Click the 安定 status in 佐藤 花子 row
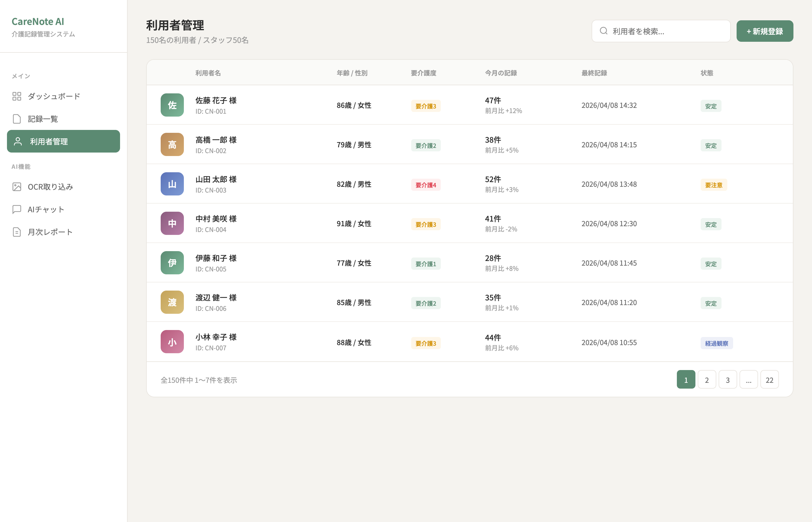The width and height of the screenshot is (812, 522). [711, 106]
